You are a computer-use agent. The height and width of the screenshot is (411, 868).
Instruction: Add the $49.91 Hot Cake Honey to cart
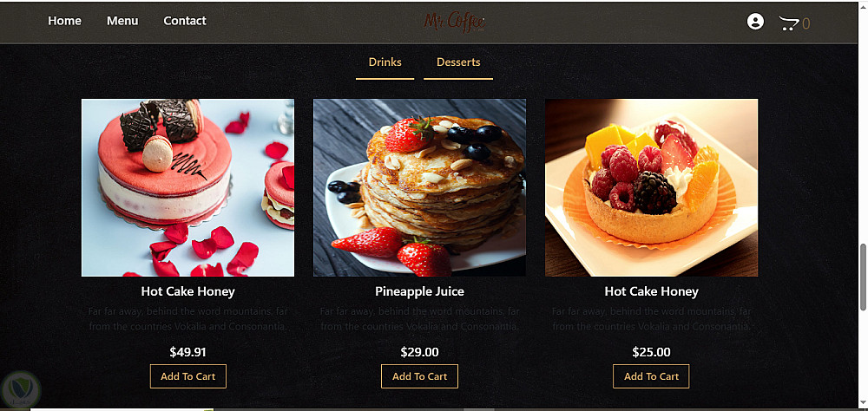pos(188,376)
